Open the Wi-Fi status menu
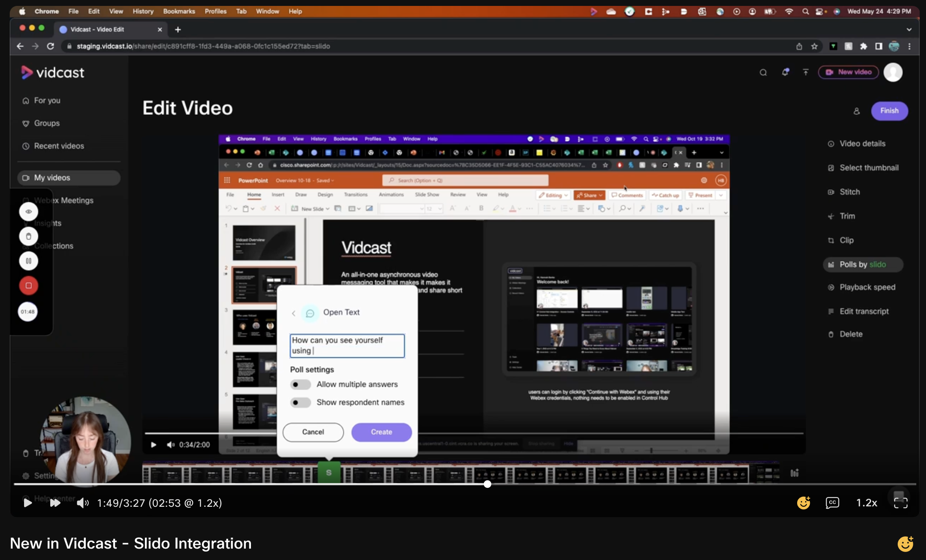This screenshot has height=560, width=926. click(789, 11)
